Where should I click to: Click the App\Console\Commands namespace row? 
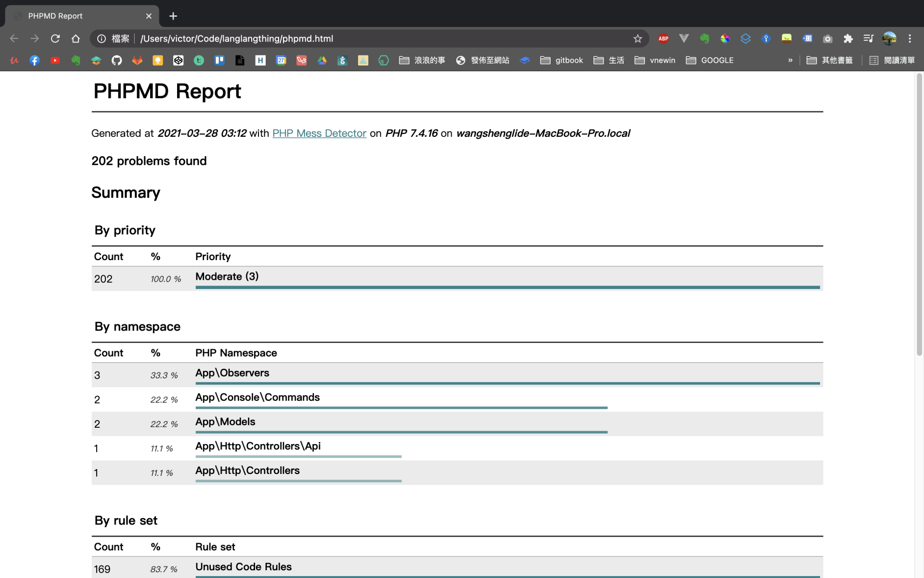point(457,399)
